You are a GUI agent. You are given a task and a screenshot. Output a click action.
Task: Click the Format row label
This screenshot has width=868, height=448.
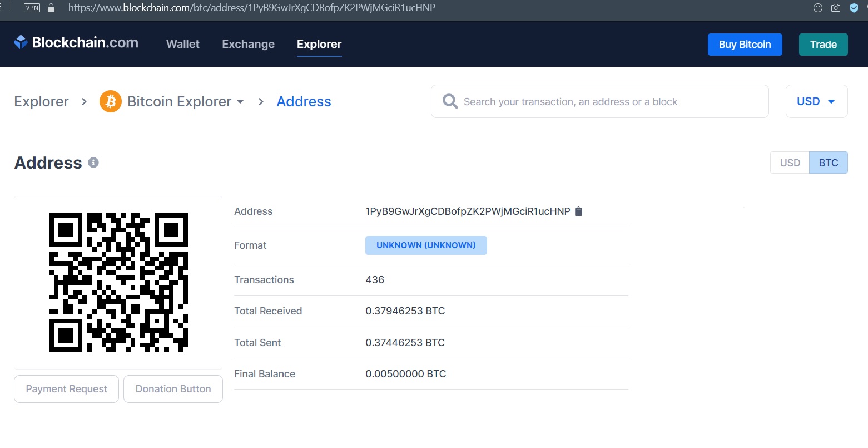(250, 245)
